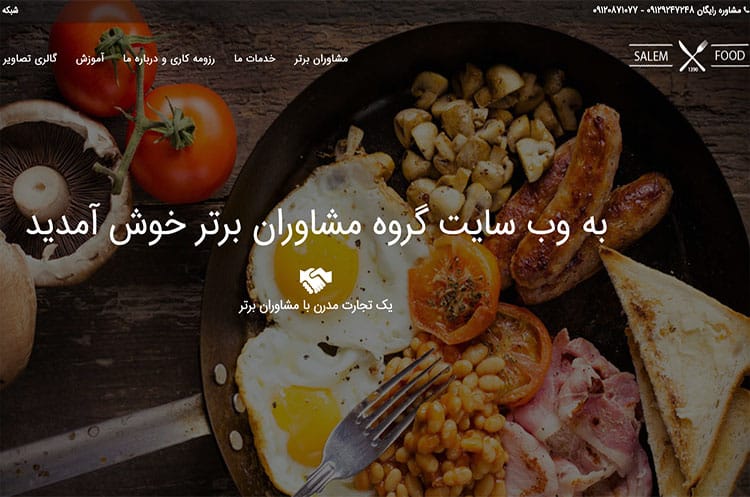
Task: Click the white handshake icon
Action: pos(316,281)
